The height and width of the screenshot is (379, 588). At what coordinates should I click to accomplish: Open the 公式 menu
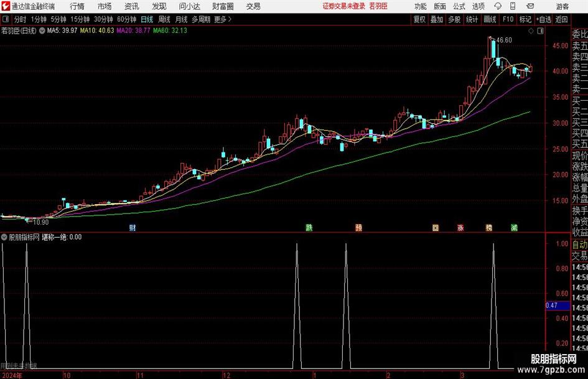[x=459, y=6]
